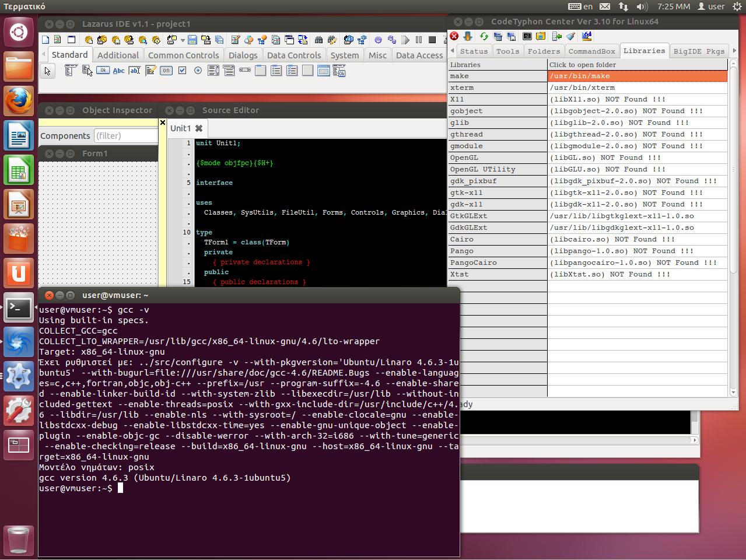Switch to Tools tab in CodeTyphon Center

coord(507,51)
